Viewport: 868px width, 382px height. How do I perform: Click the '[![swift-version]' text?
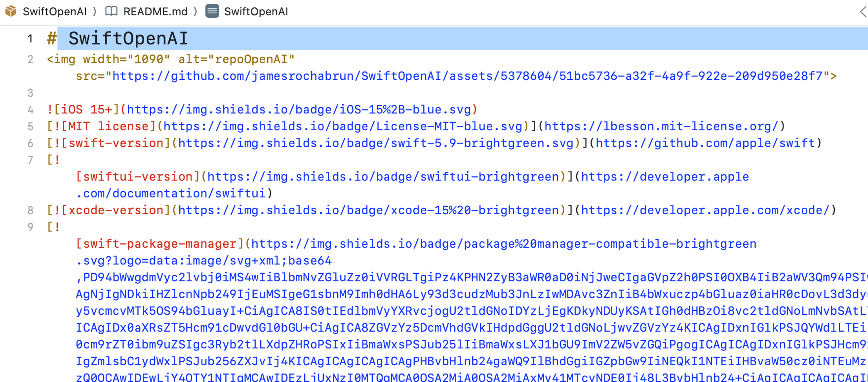109,143
